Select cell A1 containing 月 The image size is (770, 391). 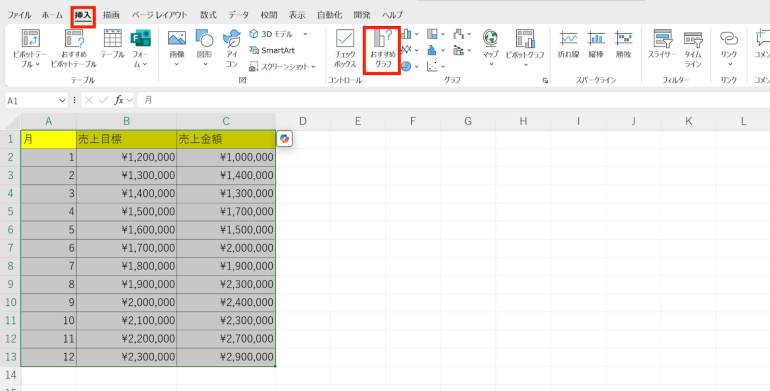pos(49,139)
